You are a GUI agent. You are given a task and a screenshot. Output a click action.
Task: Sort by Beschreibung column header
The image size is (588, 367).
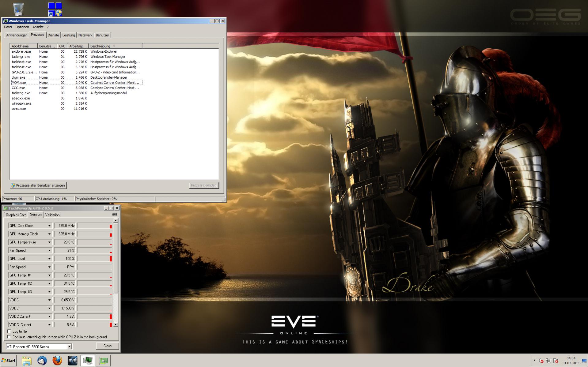coord(115,46)
